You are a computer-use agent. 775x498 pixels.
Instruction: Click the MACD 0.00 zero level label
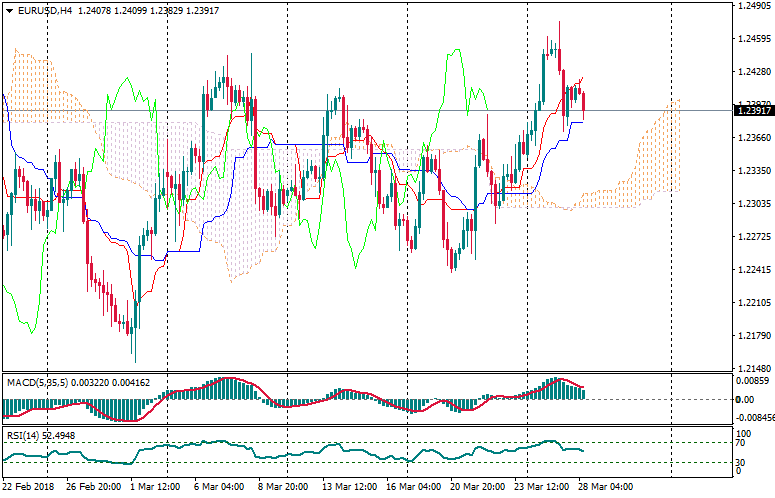pos(743,400)
